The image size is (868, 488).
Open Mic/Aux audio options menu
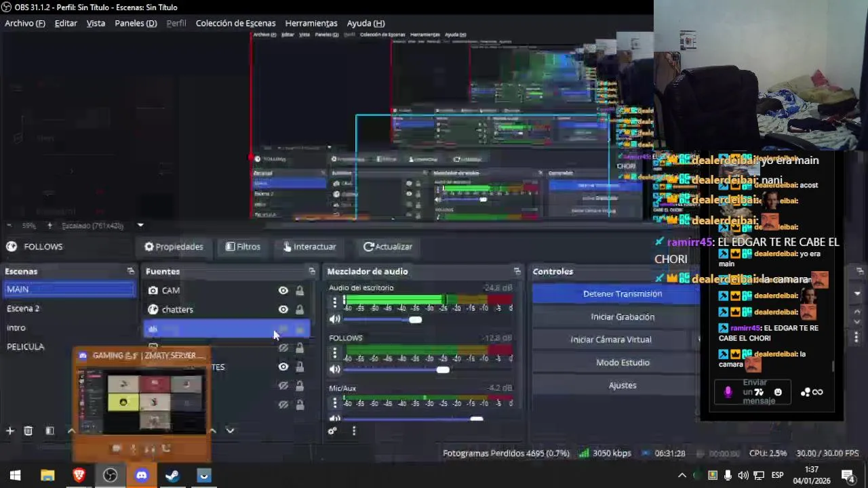pos(334,403)
